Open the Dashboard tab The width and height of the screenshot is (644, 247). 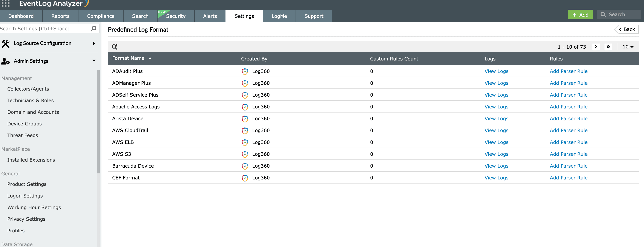point(21,16)
